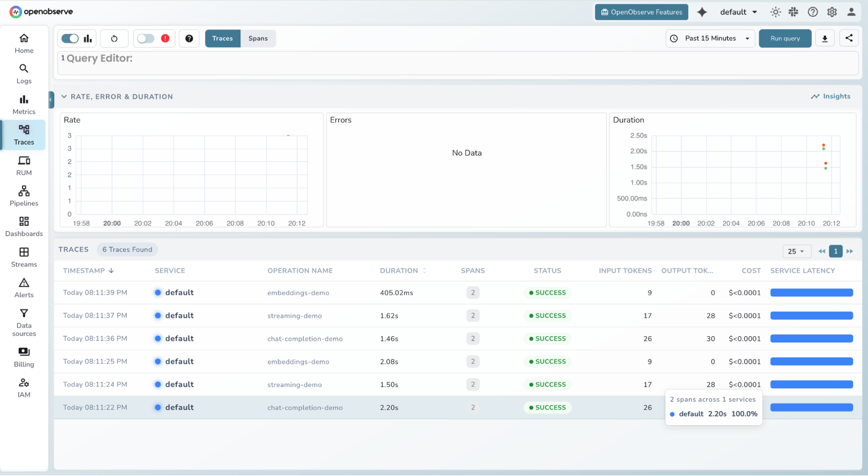868x476 pixels.
Task: Click the download results icon
Action: 825,39
